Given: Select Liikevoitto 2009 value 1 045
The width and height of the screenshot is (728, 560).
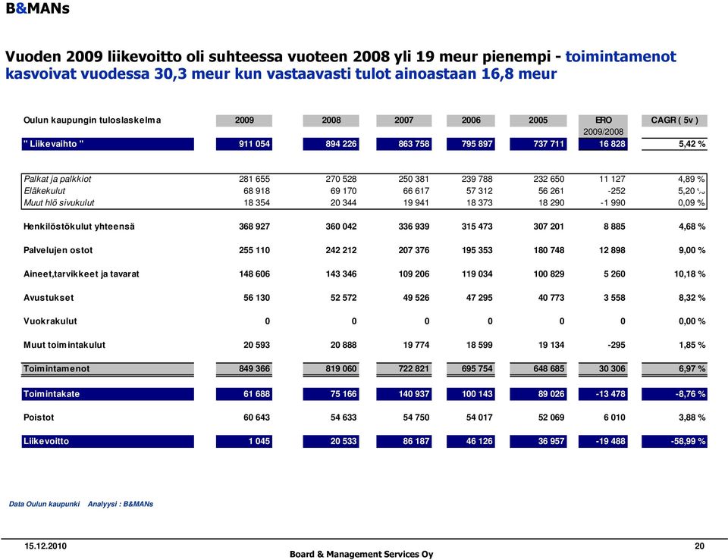Looking at the screenshot, I should pos(243,441).
